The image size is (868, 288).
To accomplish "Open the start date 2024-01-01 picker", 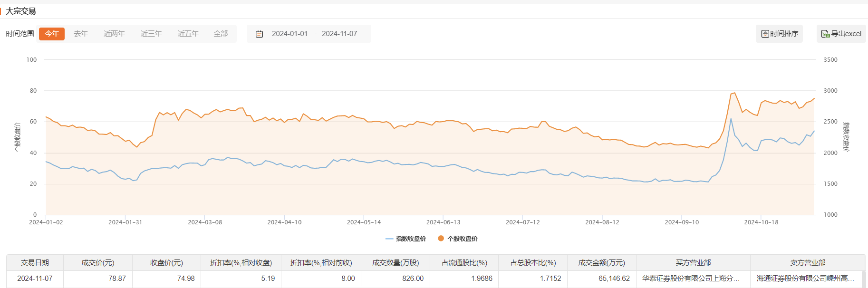I will click(289, 34).
